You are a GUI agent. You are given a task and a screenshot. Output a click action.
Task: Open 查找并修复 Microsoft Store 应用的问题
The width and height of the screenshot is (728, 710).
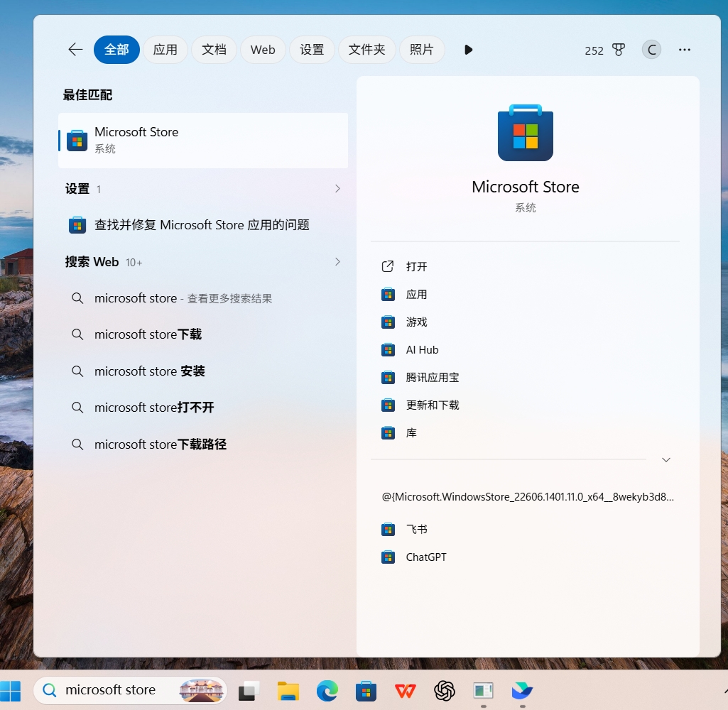[x=203, y=225]
